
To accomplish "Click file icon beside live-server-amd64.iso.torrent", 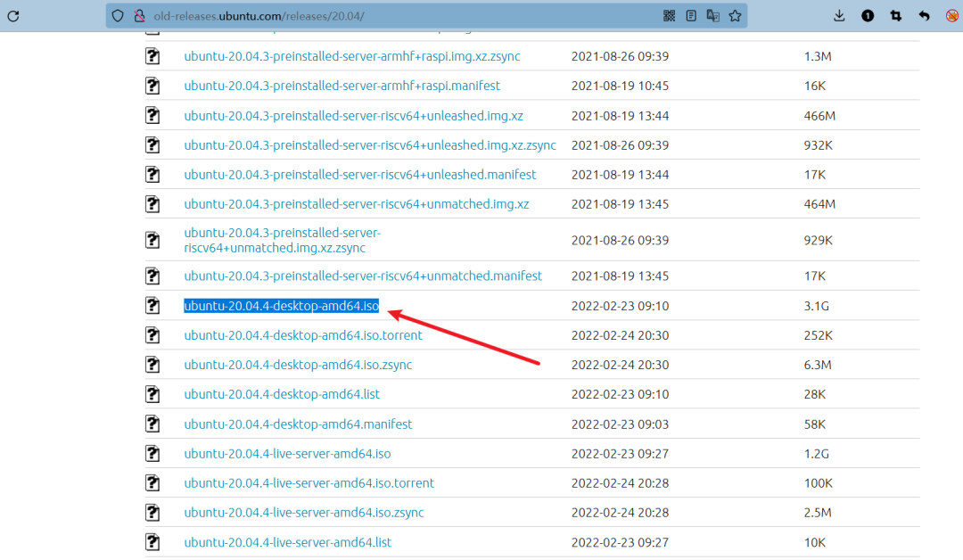I will (152, 482).
